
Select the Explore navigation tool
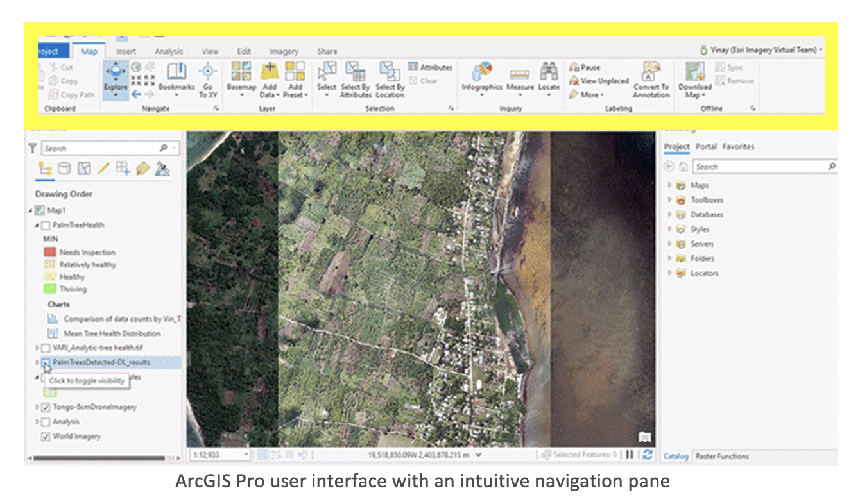pos(116,80)
